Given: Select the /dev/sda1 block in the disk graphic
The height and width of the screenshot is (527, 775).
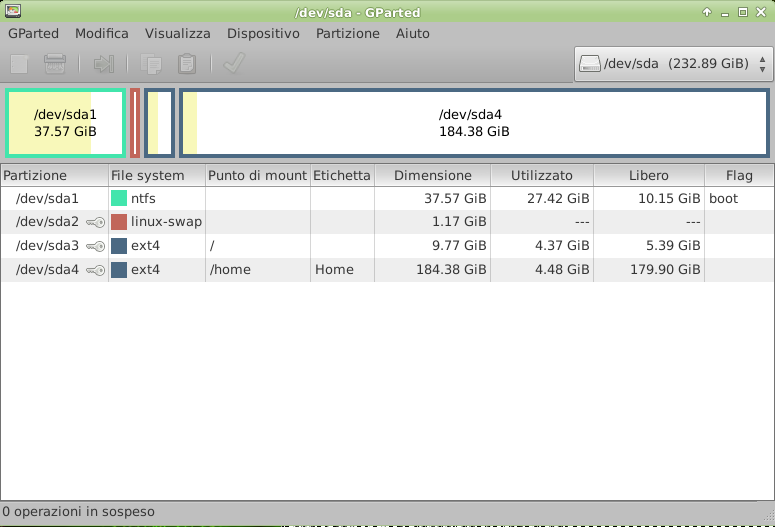Looking at the screenshot, I should 65,123.
